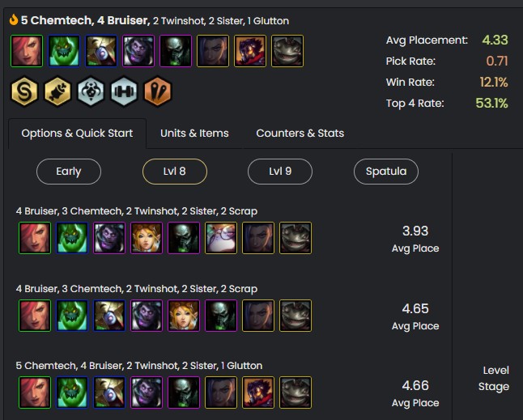Switch to the Units & Items tab
The image size is (523, 420).
194,134
